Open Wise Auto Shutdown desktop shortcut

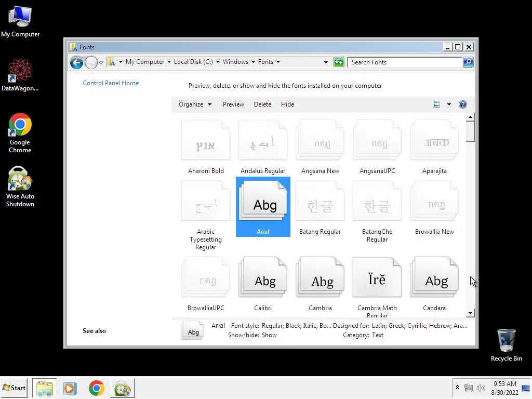(20, 187)
